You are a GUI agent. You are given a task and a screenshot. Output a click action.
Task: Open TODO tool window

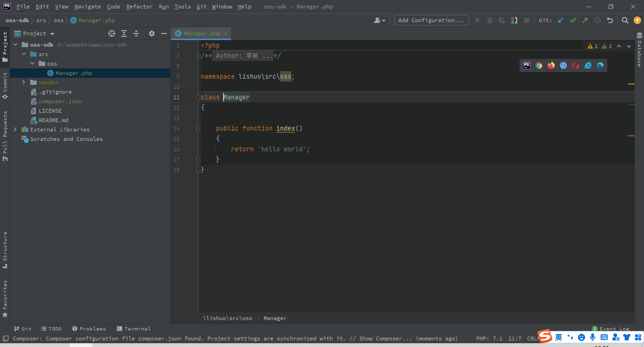pyautogui.click(x=51, y=329)
